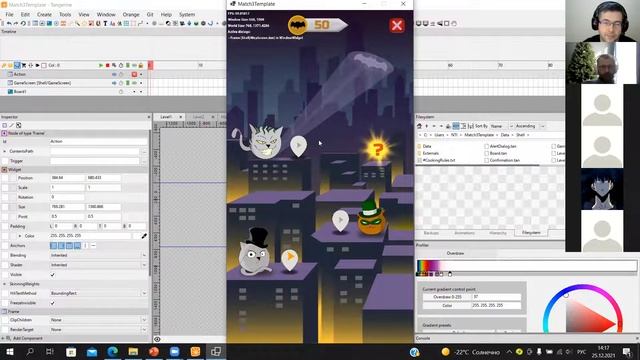Expand the ContentsPath property
Image resolution: width=640 pixels, height=360 pixels.
pos(4,151)
